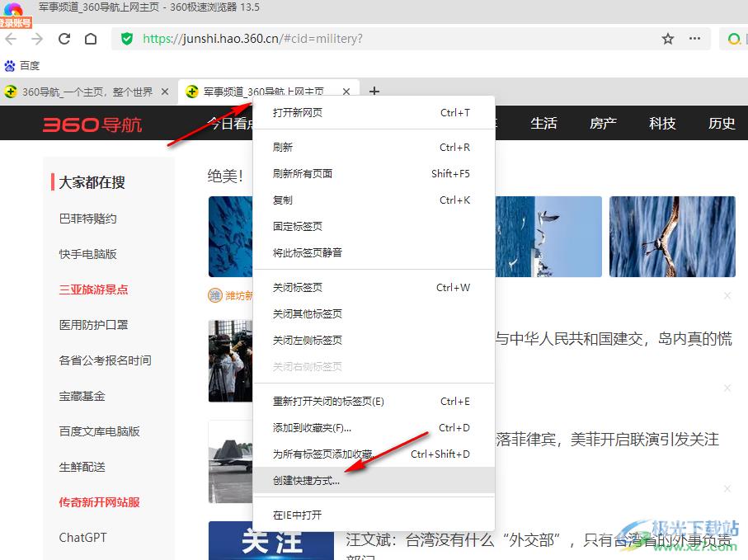Open the blue 关注 banner thumbnail
Viewport: 748px width, 560px height.
pyautogui.click(x=271, y=540)
